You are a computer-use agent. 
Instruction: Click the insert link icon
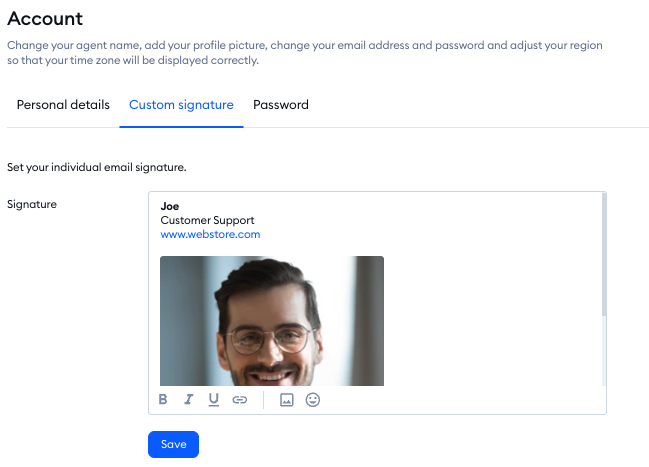tap(239, 400)
